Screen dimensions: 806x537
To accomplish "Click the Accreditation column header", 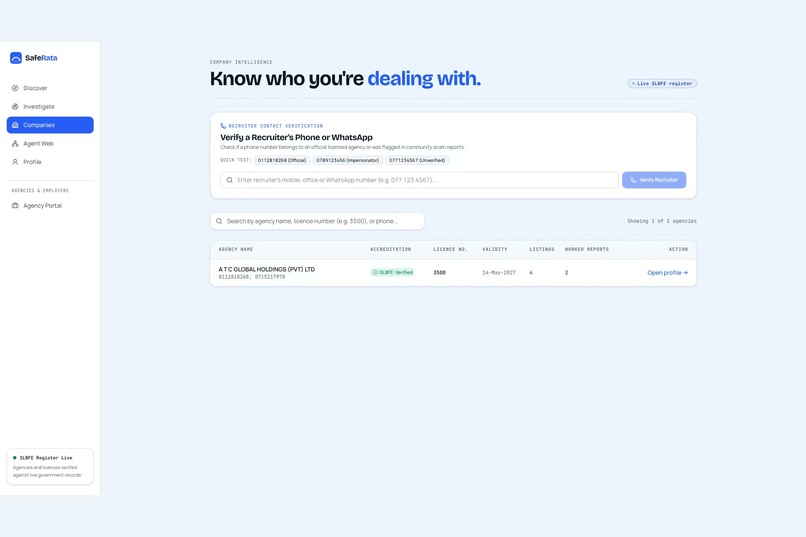I will (391, 249).
